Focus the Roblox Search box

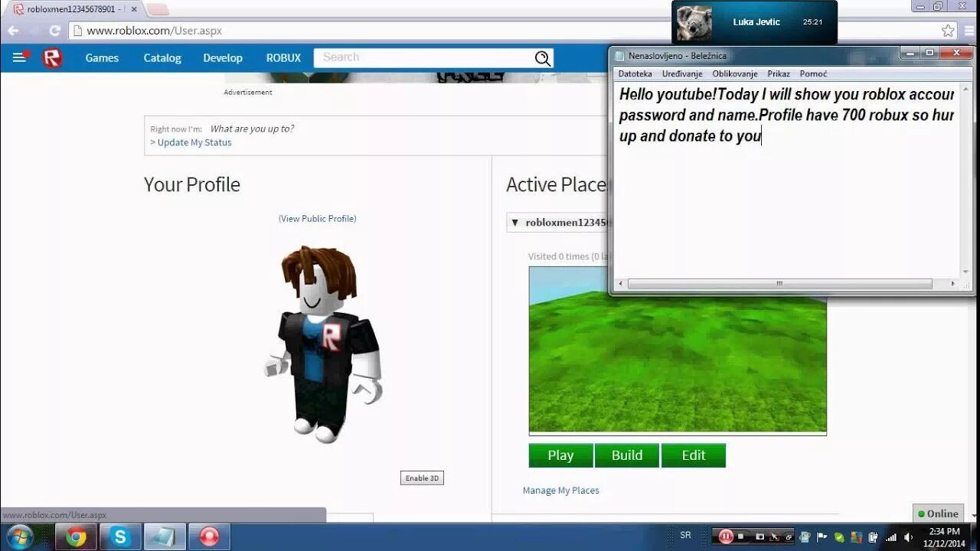tap(425, 57)
